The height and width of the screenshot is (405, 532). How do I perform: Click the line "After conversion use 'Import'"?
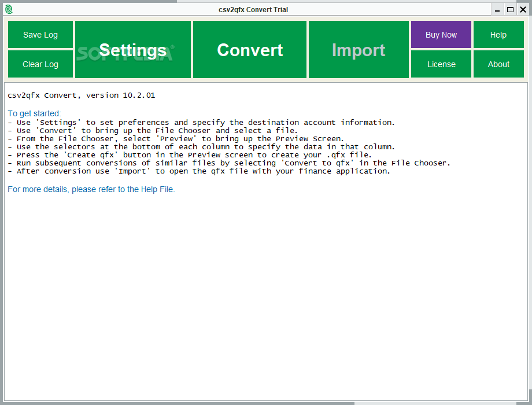(199, 171)
